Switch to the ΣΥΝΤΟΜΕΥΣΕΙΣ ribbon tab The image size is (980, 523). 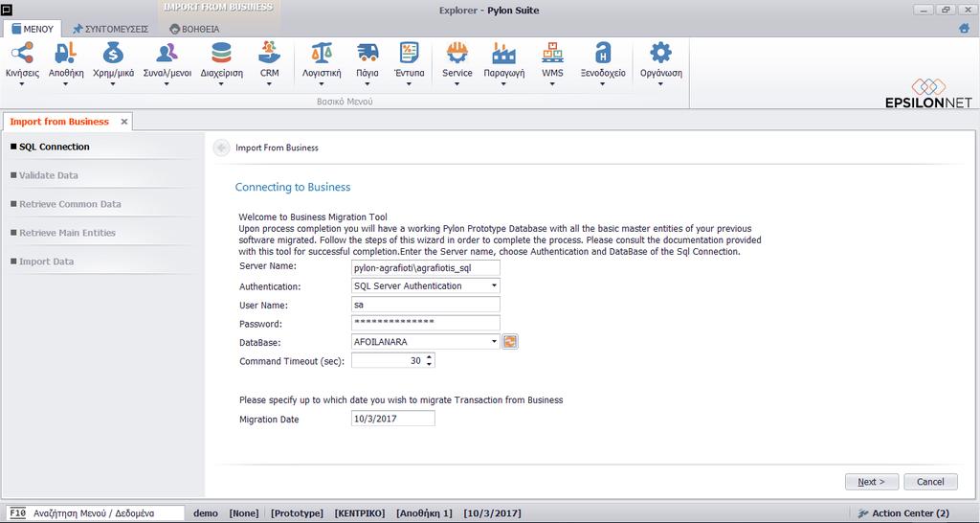point(110,29)
